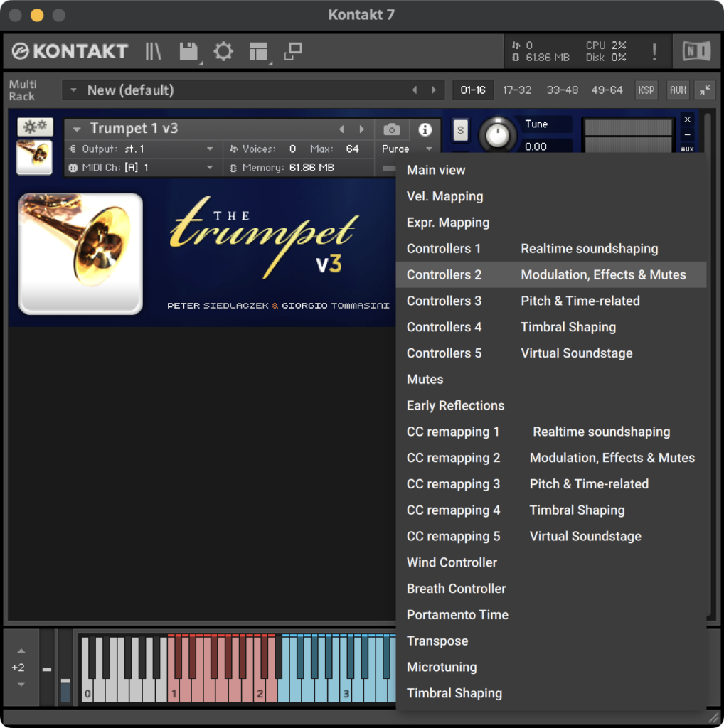The image size is (724, 728).
Task: Click the pitch wheel slider beside keyboard
Action: 47,668
